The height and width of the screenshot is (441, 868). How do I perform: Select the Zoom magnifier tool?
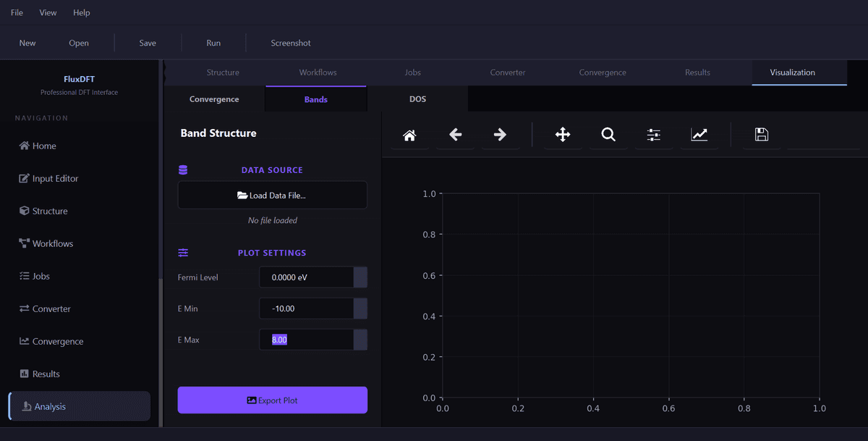coord(608,135)
